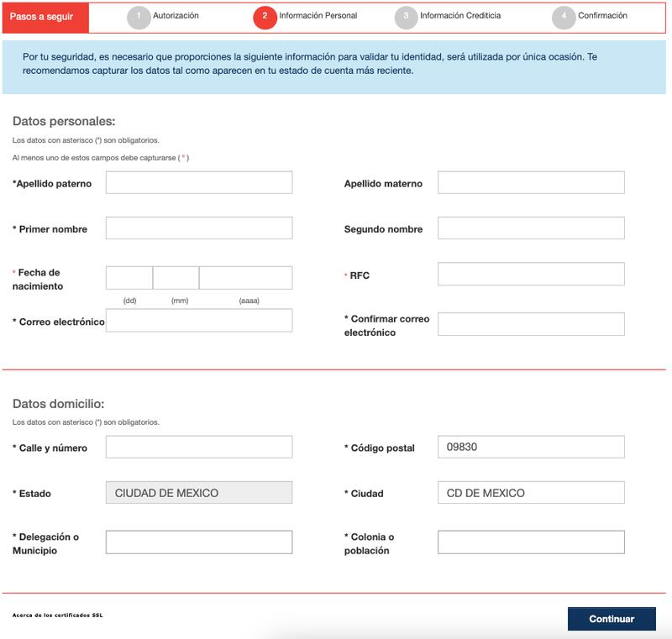Click the Correo electrónico field

(199, 321)
